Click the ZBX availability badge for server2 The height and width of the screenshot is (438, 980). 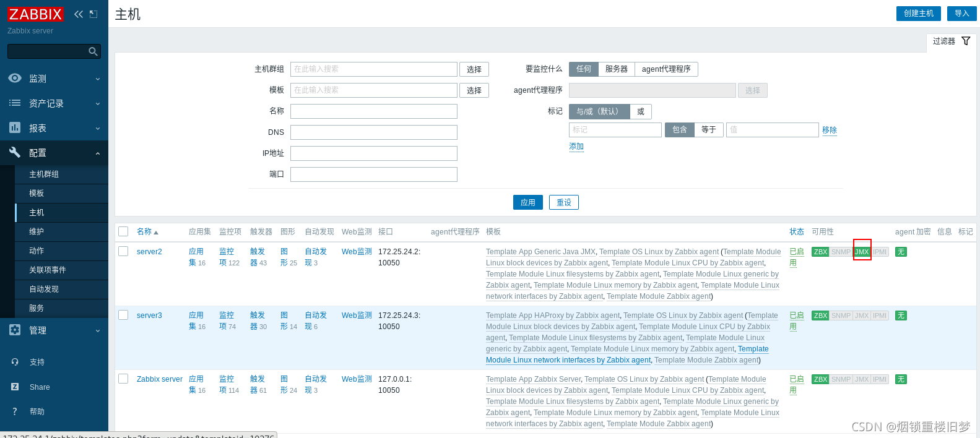point(820,252)
